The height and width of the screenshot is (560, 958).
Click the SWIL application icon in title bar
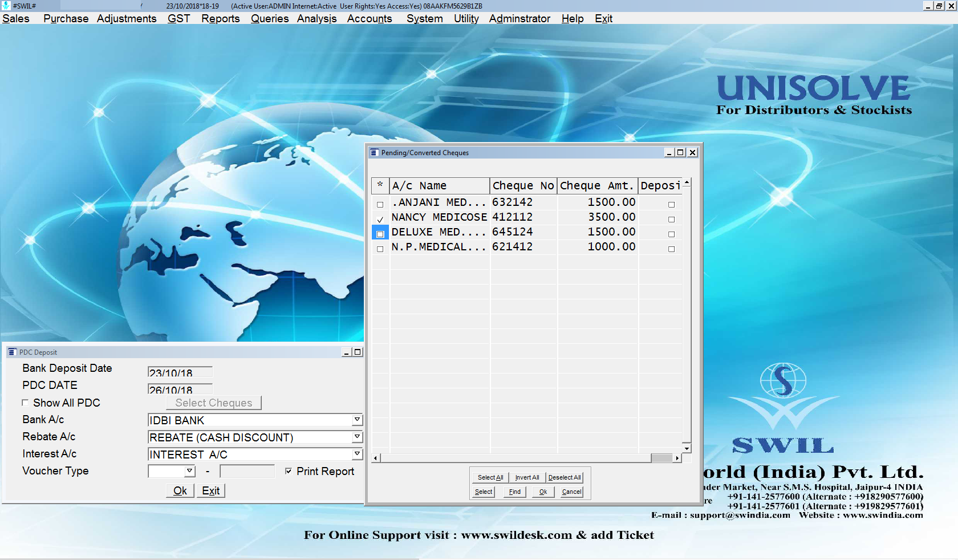pos(6,6)
